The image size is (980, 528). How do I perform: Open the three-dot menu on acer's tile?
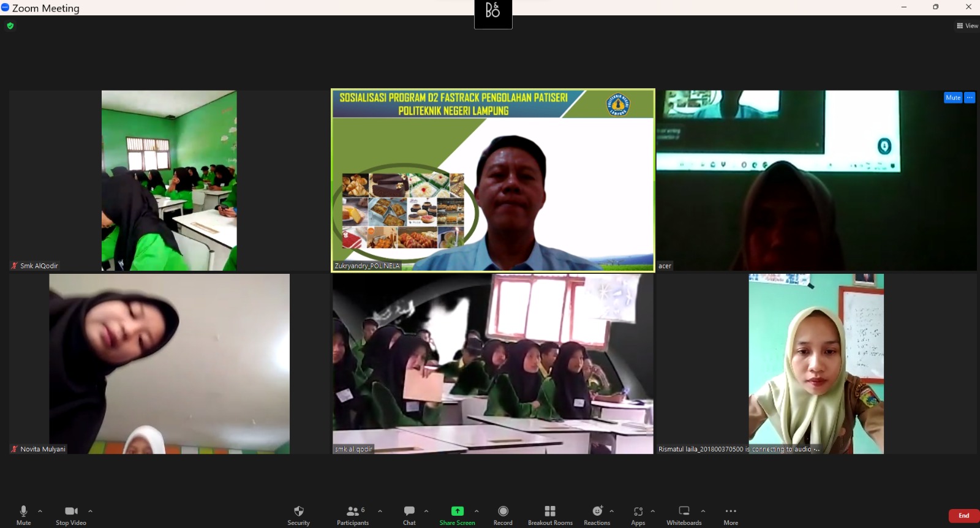[970, 97]
